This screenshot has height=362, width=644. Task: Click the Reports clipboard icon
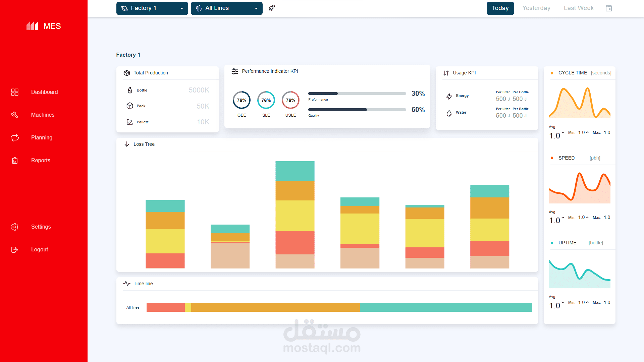[x=15, y=161]
